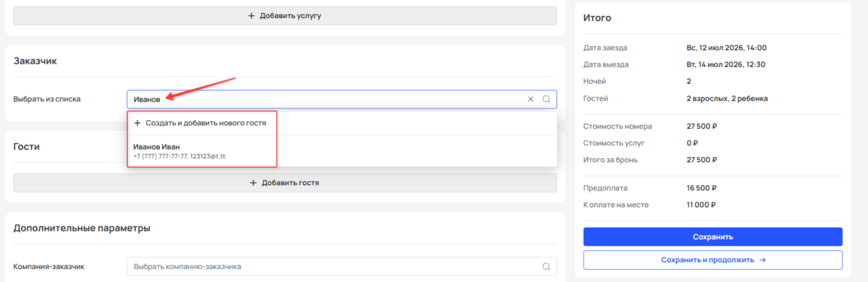Click the Предоплата amount 16 500 ₽
Screen dimensions: 868x282
(x=702, y=188)
